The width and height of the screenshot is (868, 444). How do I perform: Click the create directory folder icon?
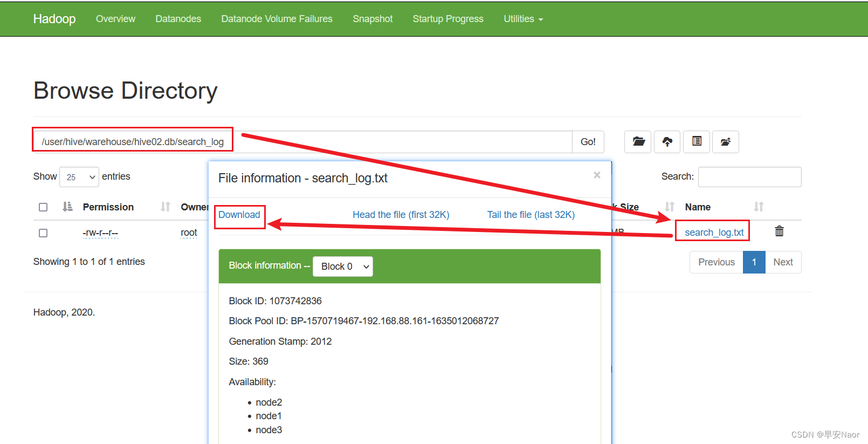point(638,142)
